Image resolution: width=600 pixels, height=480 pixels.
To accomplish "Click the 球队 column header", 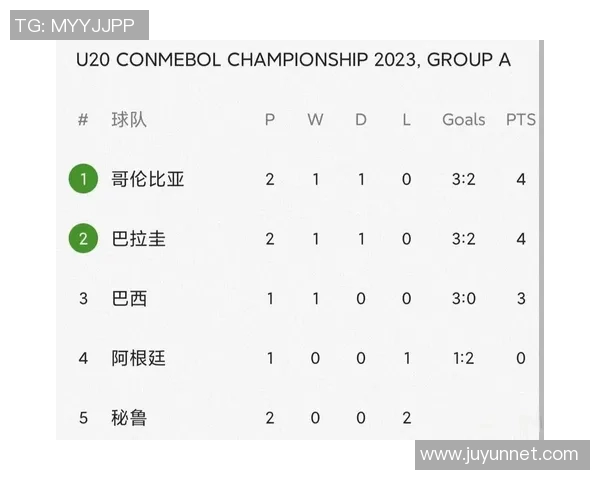I will (129, 120).
